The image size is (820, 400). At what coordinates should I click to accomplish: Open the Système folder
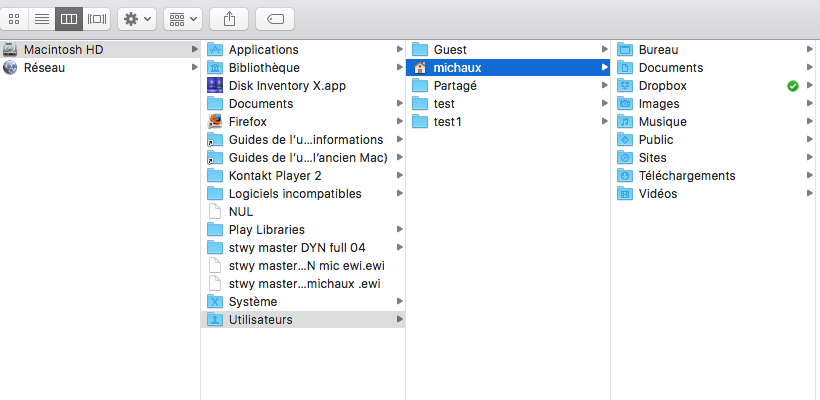coord(252,302)
